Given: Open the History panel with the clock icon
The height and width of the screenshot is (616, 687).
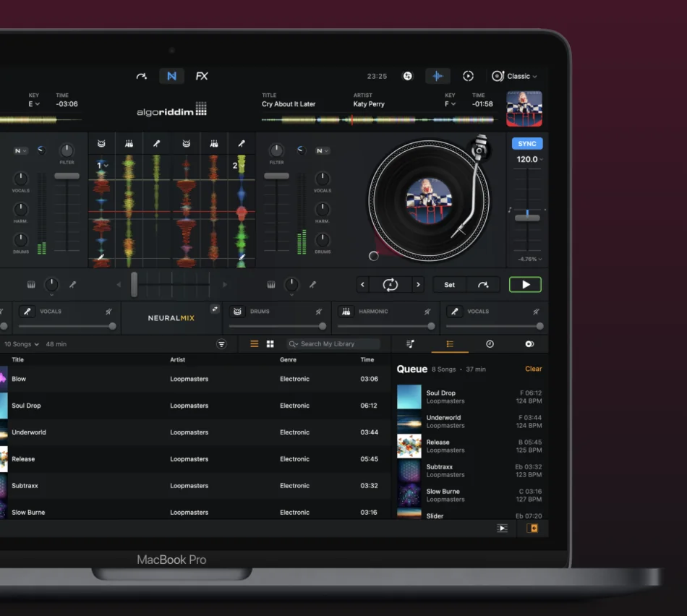Looking at the screenshot, I should (490, 344).
